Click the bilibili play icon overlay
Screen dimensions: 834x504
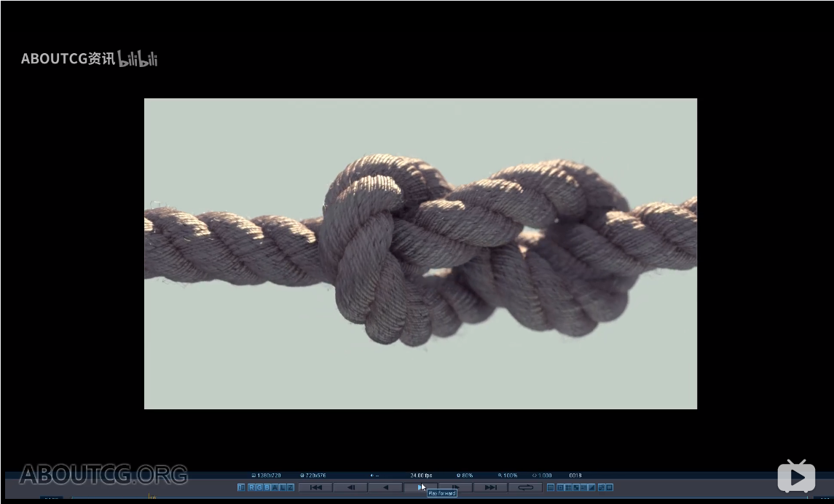pyautogui.click(x=796, y=476)
